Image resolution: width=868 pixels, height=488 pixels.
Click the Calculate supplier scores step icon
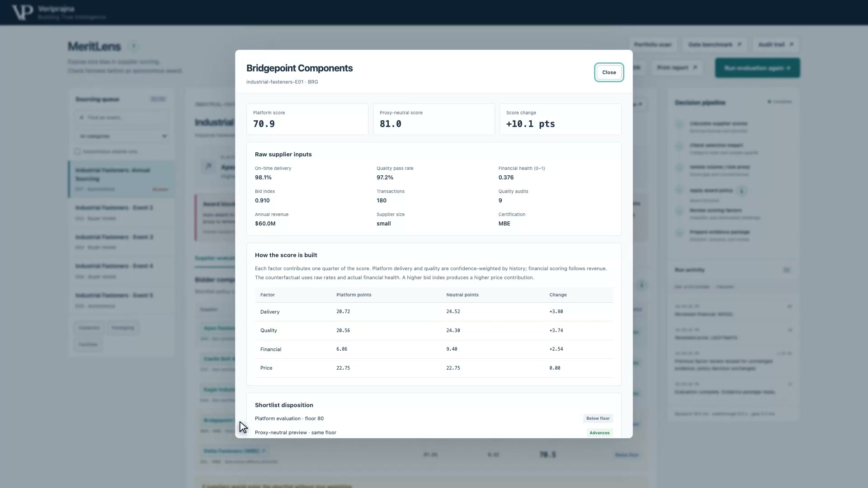pyautogui.click(x=679, y=125)
